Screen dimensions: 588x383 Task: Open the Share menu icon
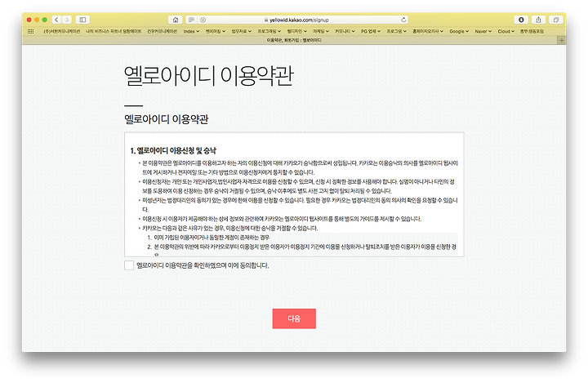(x=538, y=20)
